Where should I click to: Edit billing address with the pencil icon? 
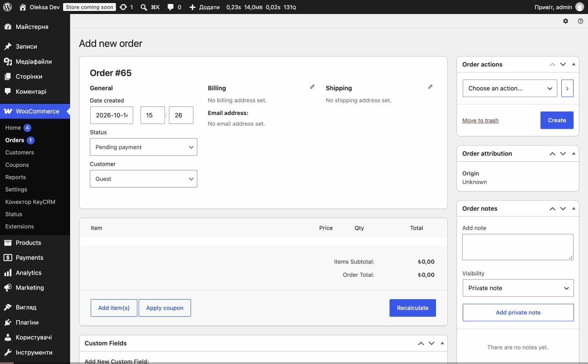pos(312,87)
